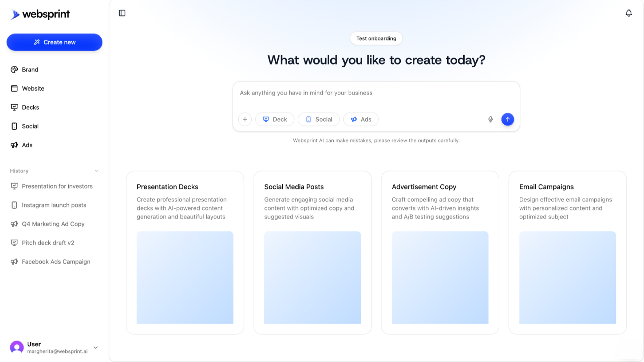The image size is (644, 362).
Task: Submit the prompt with the arrow button
Action: [x=508, y=120]
